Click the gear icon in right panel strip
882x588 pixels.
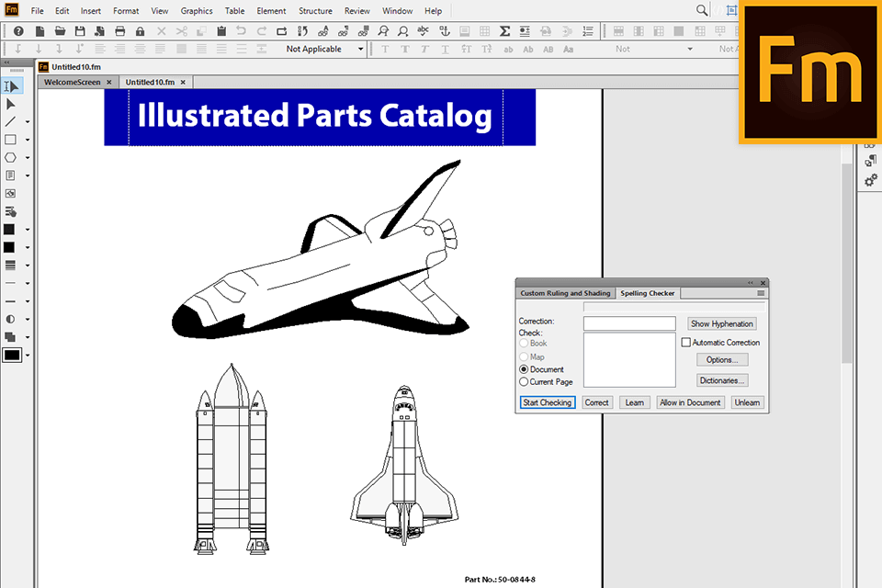[x=871, y=180]
